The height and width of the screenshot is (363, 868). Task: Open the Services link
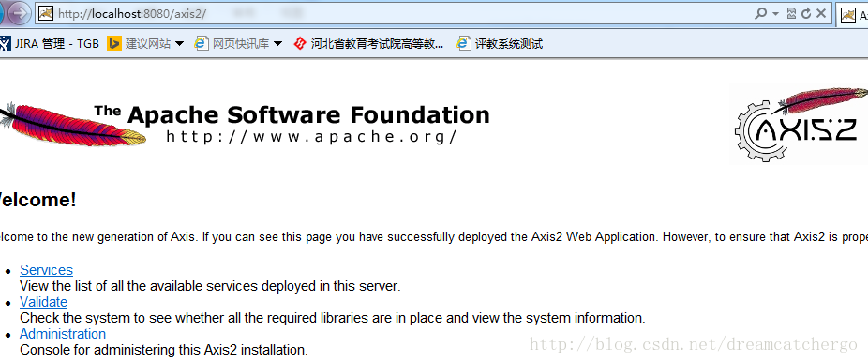tap(47, 270)
